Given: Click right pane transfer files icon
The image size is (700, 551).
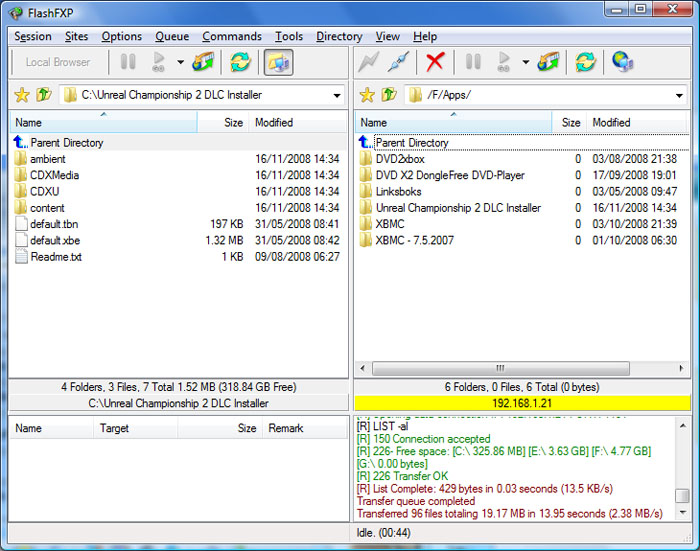Looking at the screenshot, I should point(549,62).
